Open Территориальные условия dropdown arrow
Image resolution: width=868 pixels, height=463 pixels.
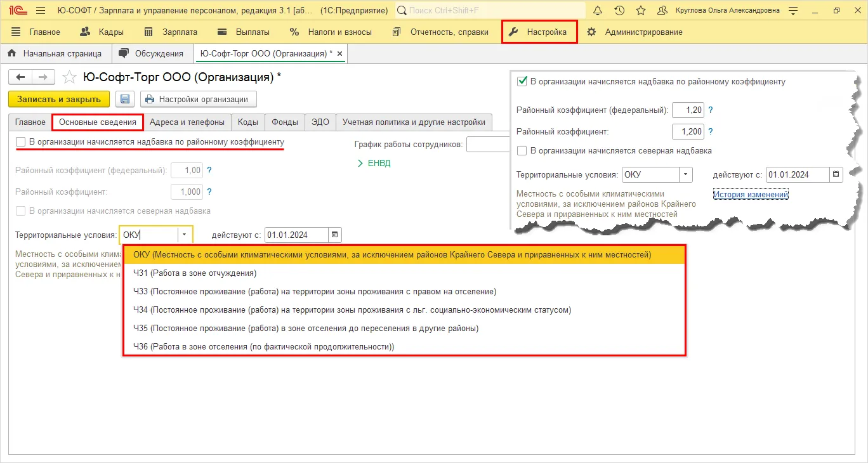point(184,235)
